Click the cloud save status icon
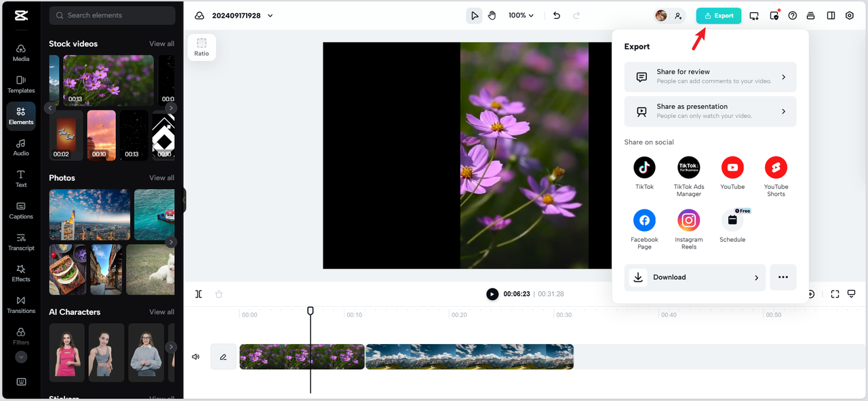Viewport: 868px width, 401px height. point(199,16)
